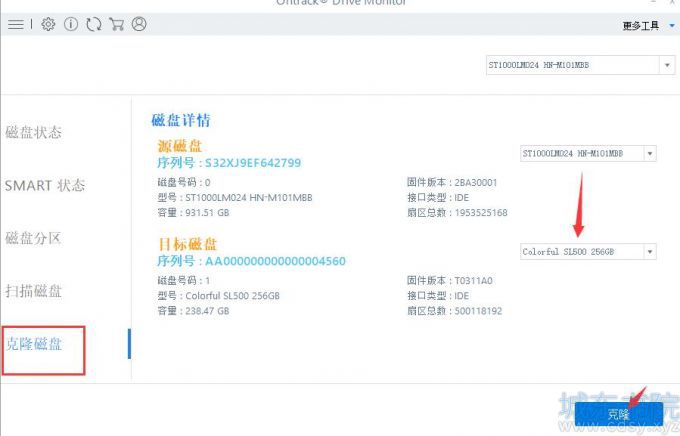Open the source disk dropdown arrow
680x436 pixels.
[x=650, y=154]
